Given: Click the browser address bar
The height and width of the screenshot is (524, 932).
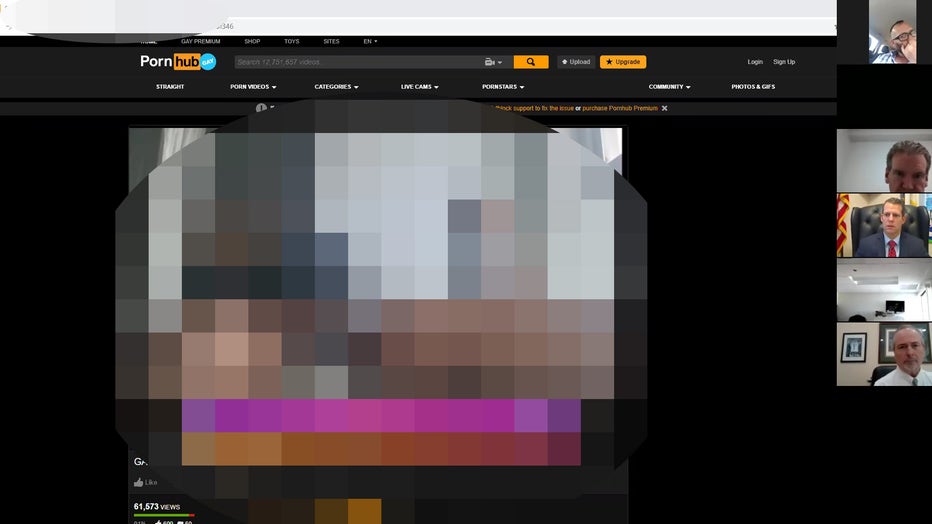Looking at the screenshot, I should pos(500,24).
